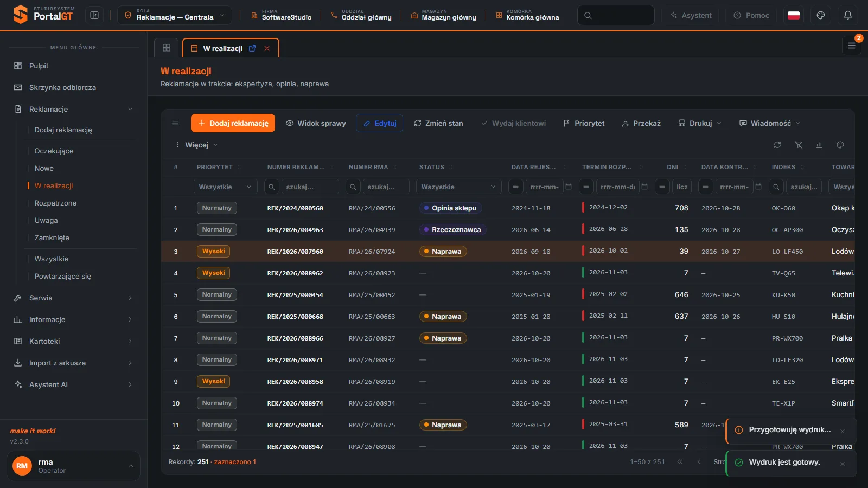Click the toolbar list-menu icon left of Dodaj
This screenshot has width=868, height=488.
(175, 123)
